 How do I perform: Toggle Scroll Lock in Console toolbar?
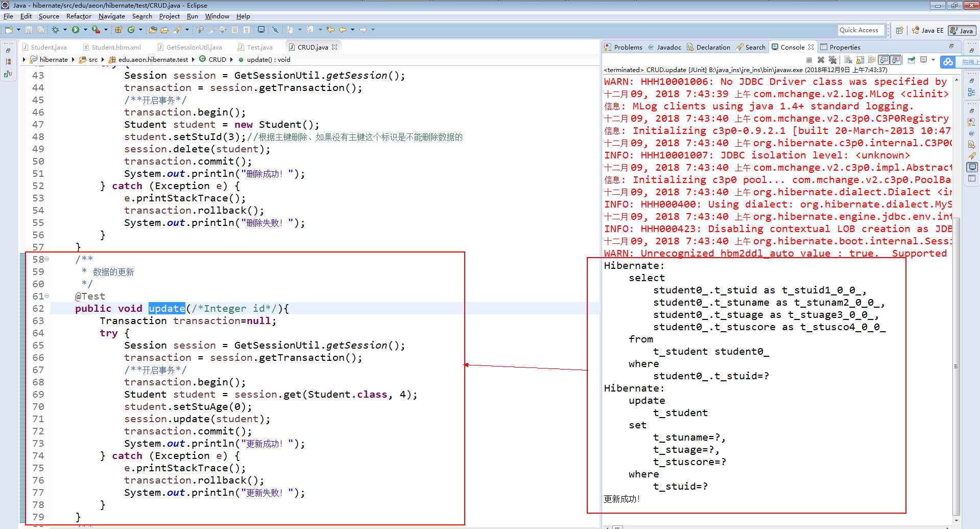[x=861, y=60]
